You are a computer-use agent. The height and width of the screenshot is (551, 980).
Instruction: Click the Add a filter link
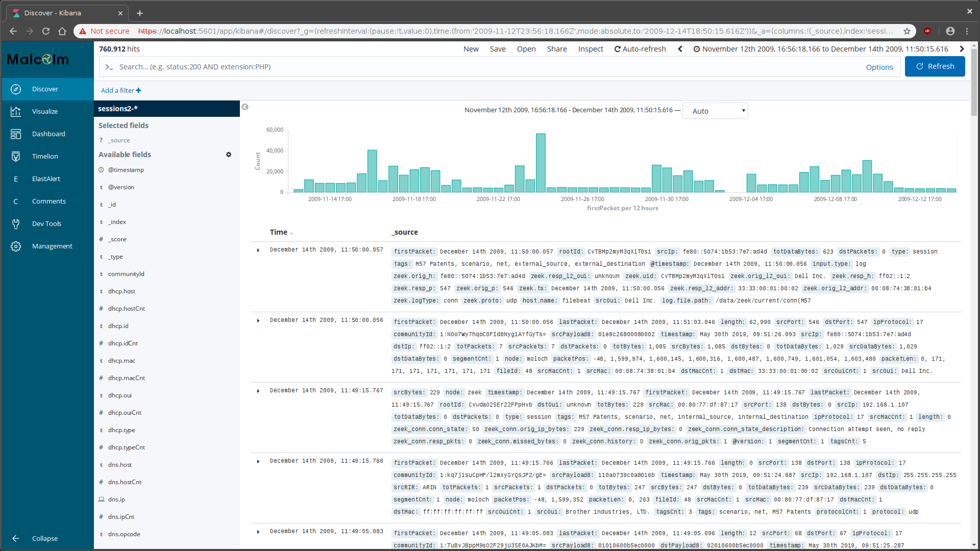tap(121, 90)
